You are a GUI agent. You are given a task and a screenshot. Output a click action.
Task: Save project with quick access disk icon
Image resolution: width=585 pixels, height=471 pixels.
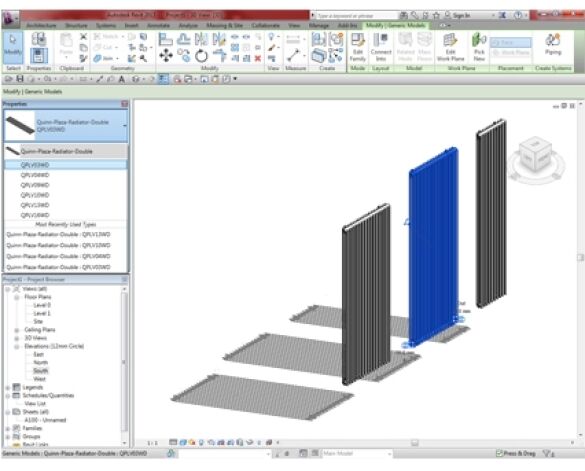tap(20, 79)
